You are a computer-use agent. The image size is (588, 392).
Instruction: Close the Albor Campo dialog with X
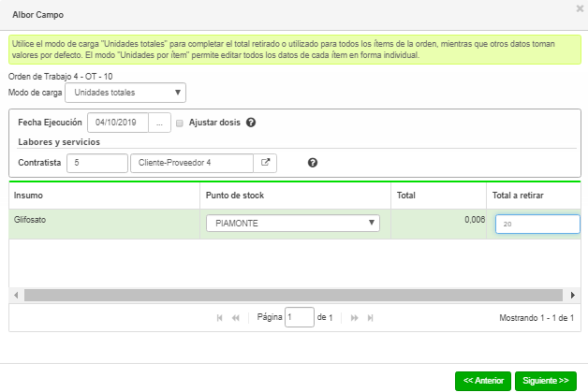point(580,8)
